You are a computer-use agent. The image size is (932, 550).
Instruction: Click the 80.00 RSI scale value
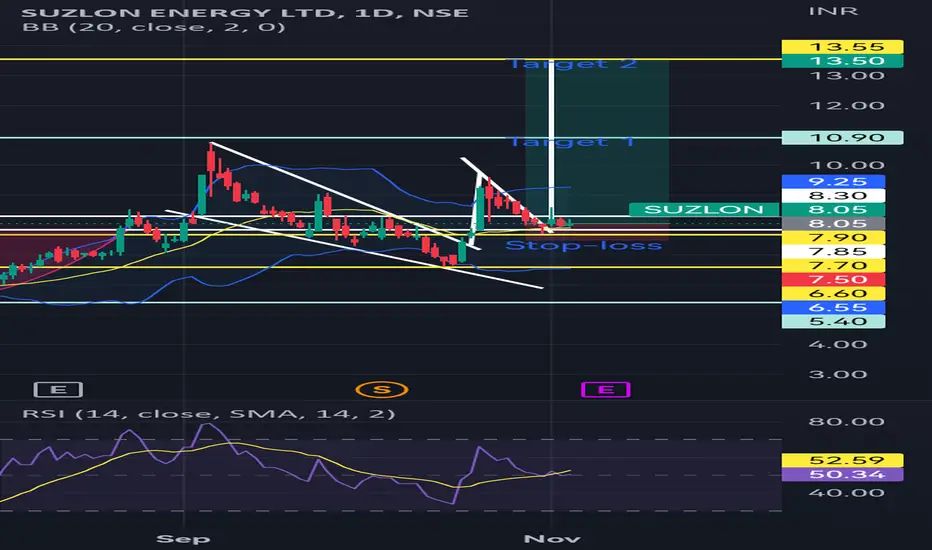click(x=846, y=422)
